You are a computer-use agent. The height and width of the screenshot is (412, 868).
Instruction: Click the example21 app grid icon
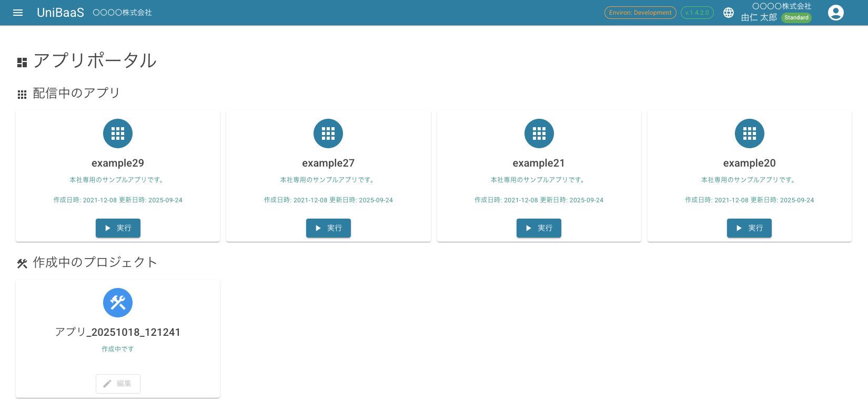pos(539,133)
